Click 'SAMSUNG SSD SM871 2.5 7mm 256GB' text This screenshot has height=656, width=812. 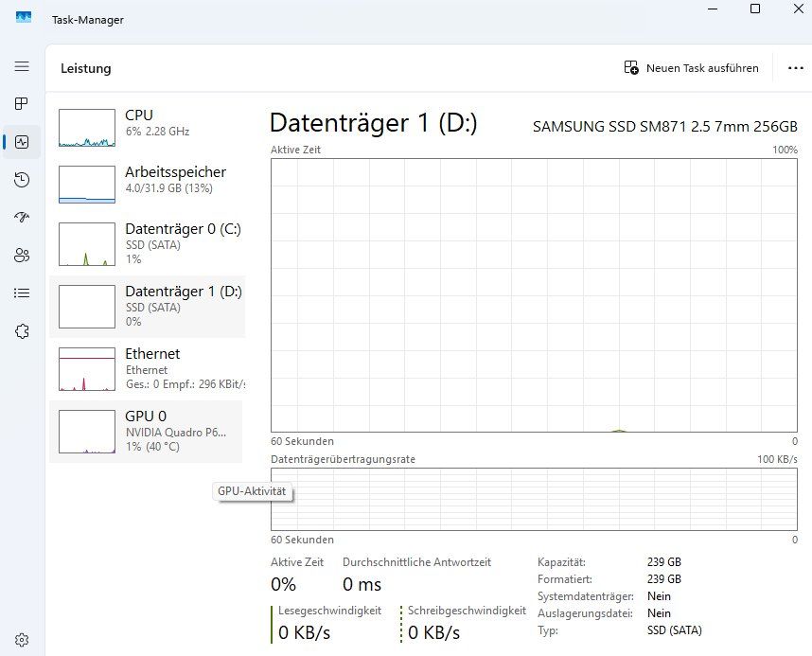click(665, 127)
